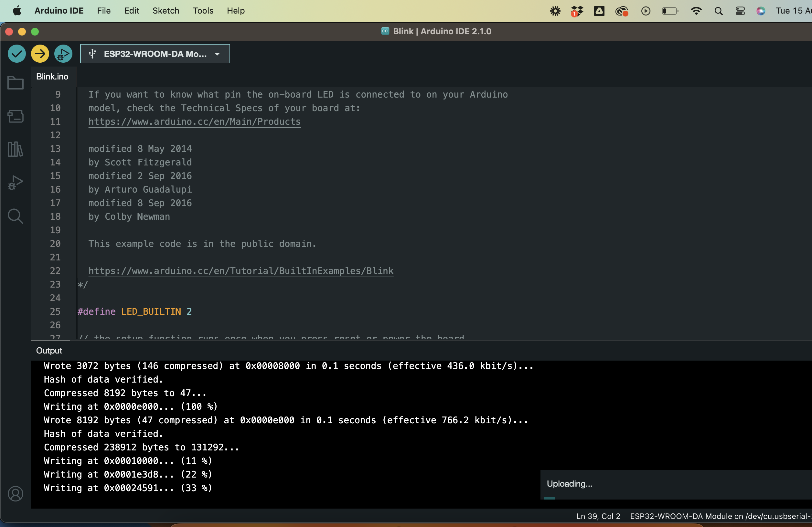Screen dimensions: 812x527
Task: Open the File menu
Action: tap(104, 11)
